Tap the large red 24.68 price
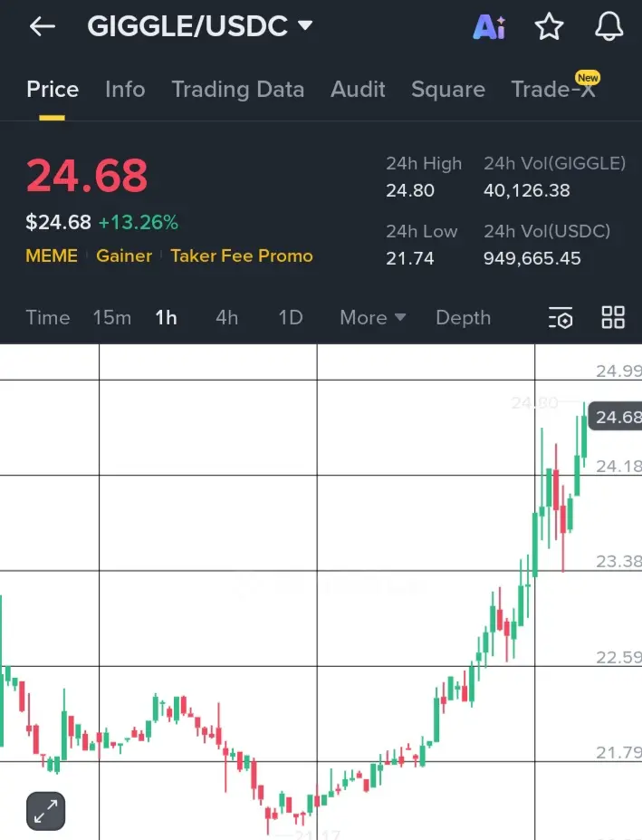642x840 pixels. tap(87, 175)
